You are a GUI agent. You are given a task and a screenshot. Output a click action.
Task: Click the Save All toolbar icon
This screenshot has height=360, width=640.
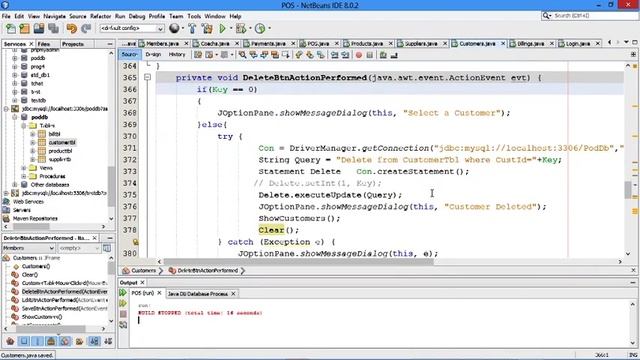pyautogui.click(x=53, y=29)
